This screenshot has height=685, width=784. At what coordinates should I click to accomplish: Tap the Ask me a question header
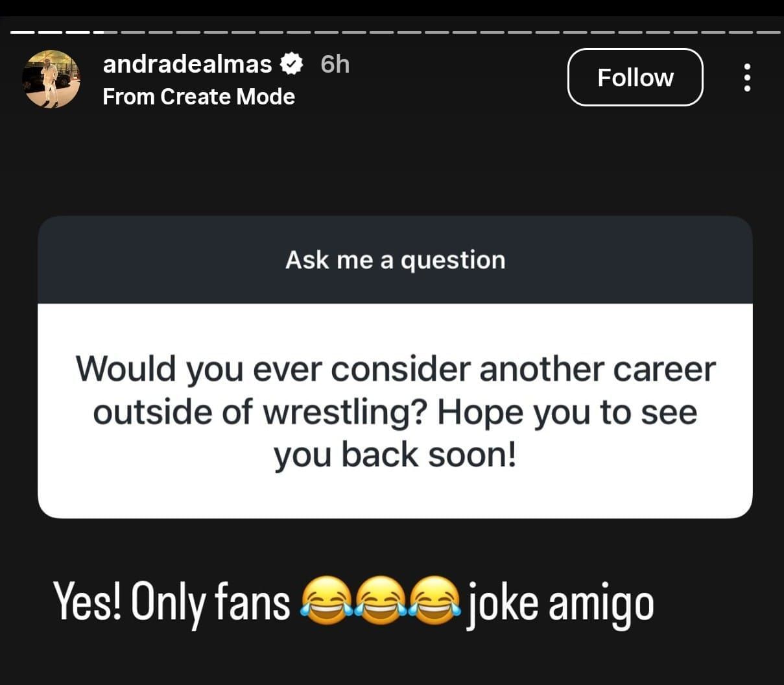point(395,260)
